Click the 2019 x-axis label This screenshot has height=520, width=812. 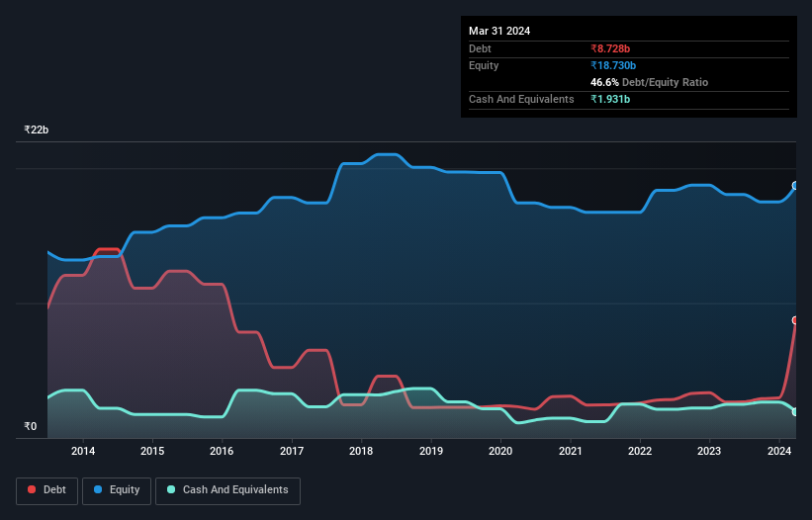click(431, 451)
